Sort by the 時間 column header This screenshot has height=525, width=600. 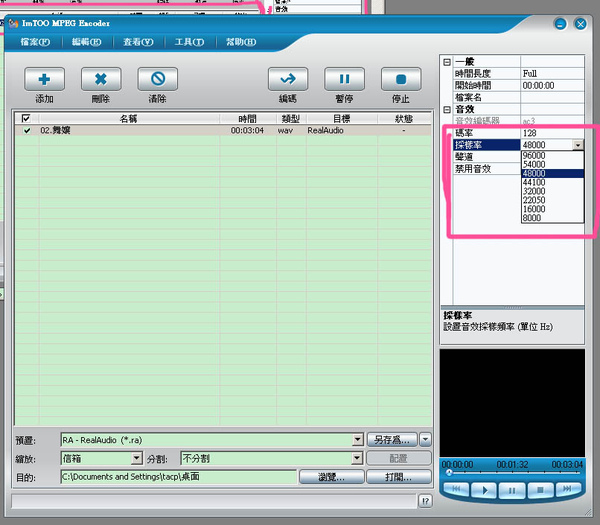[248, 119]
